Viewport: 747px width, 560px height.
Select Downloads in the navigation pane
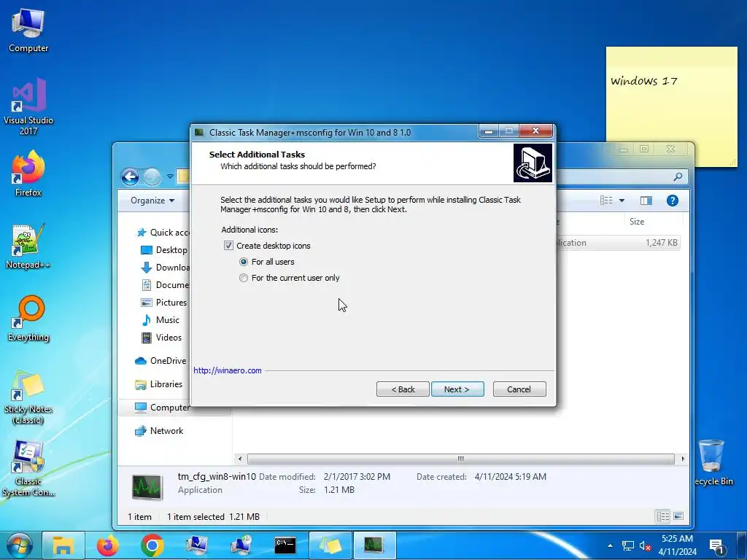click(166, 268)
